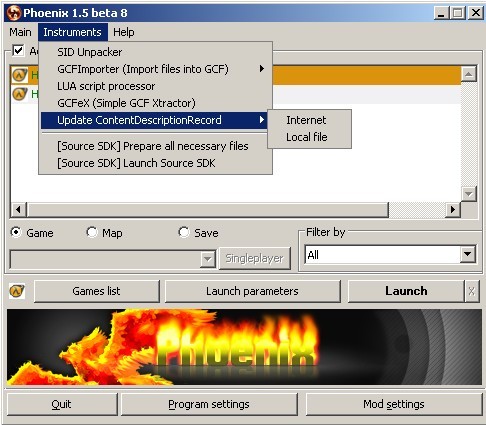Choose Internet in the Update submenu

point(306,120)
